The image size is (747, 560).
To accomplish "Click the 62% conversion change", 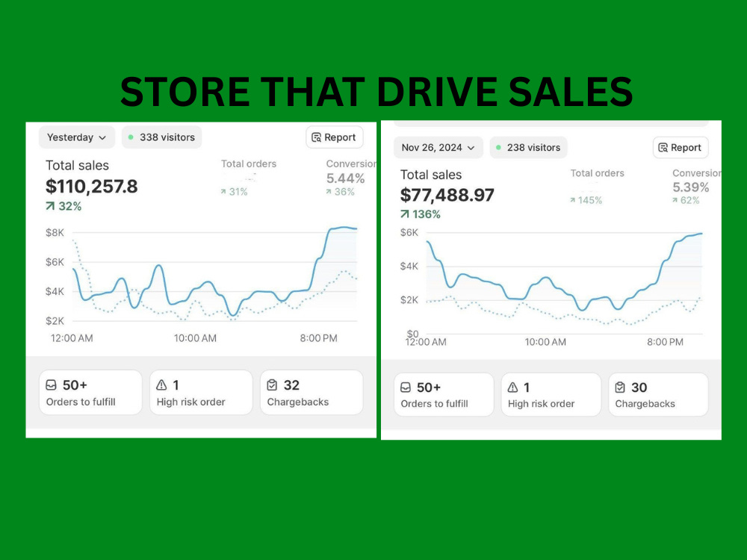I will pos(686,200).
